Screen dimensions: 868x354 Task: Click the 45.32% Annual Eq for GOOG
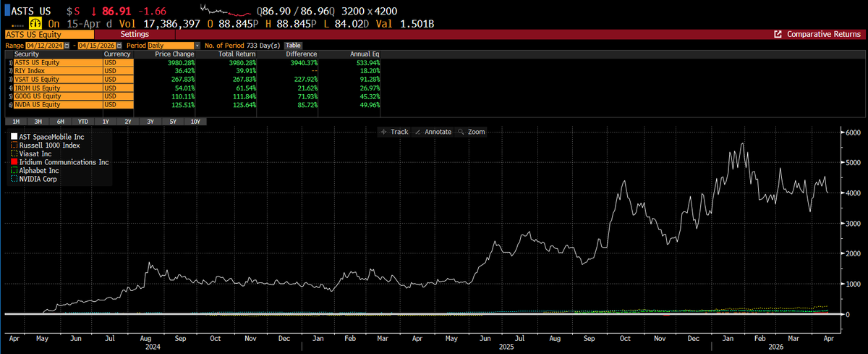pos(369,96)
